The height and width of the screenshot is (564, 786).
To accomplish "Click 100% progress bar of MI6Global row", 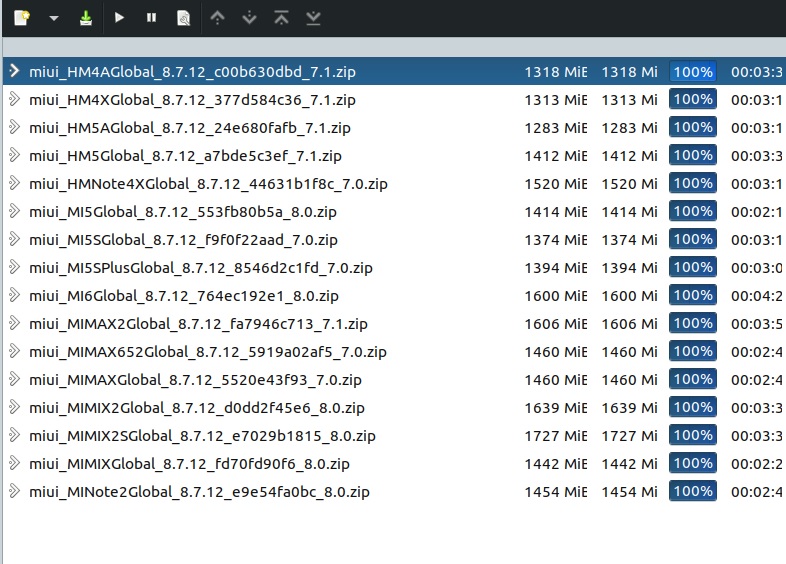I will pos(693,295).
